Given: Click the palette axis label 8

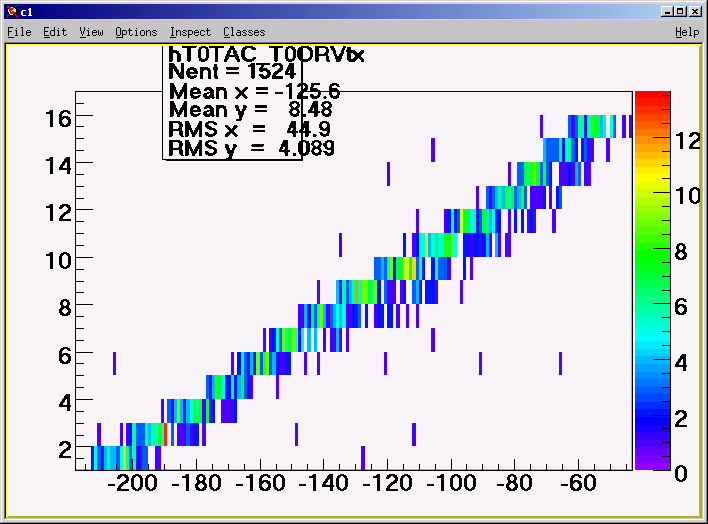Looking at the screenshot, I should pos(681,252).
